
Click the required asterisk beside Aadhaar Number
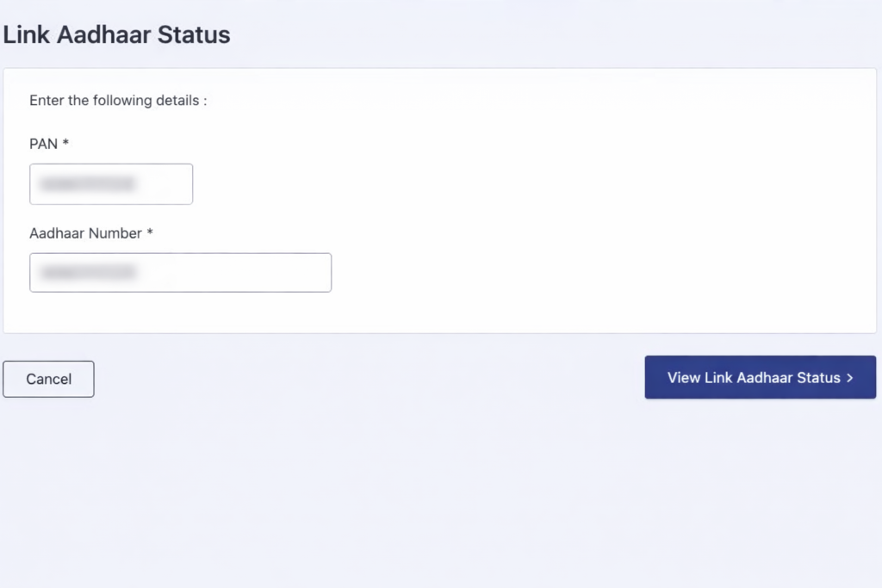coord(150,232)
